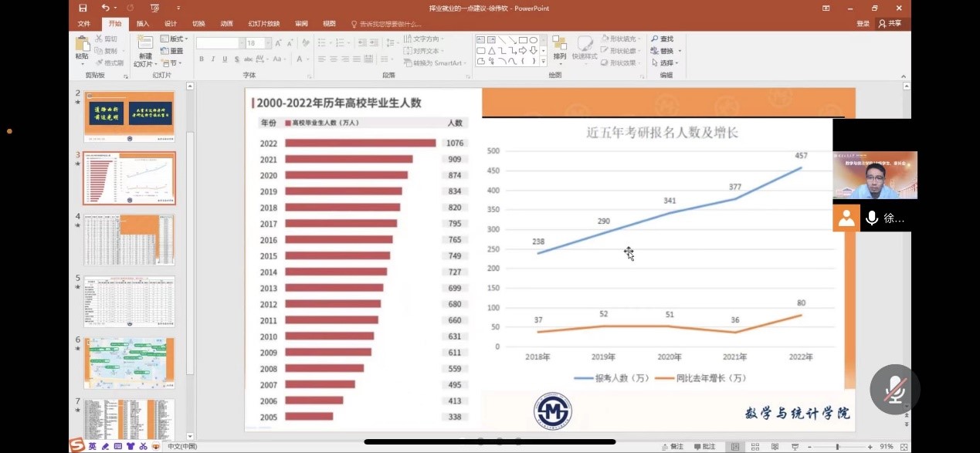The image size is (980, 453).
Task: Click the Find (查找) magnifier icon
Action: [655, 39]
